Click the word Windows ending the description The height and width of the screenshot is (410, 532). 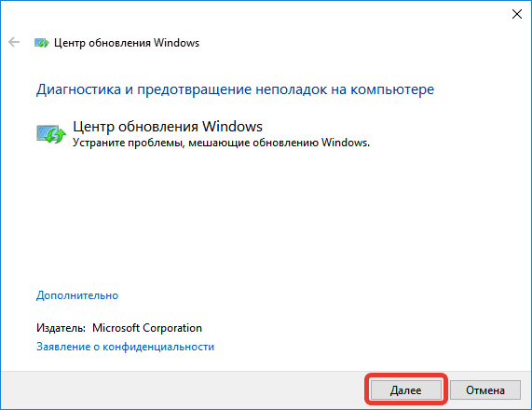[x=345, y=143]
